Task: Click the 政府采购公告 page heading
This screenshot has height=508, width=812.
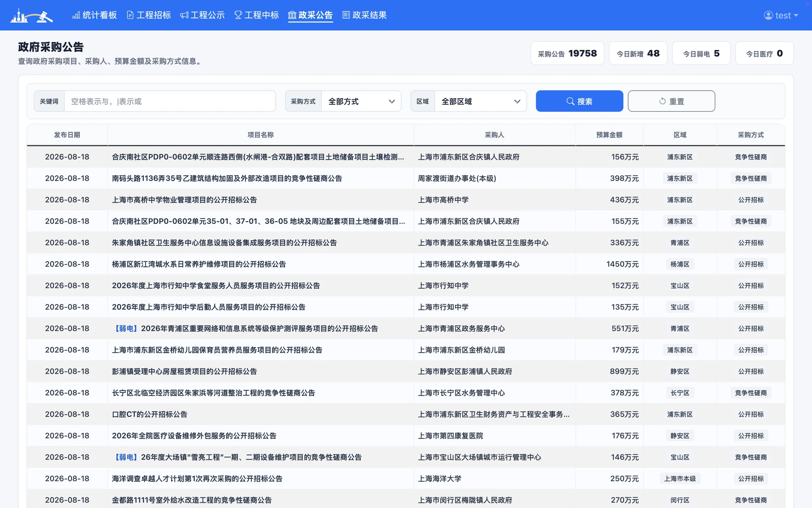Action: 51,47
